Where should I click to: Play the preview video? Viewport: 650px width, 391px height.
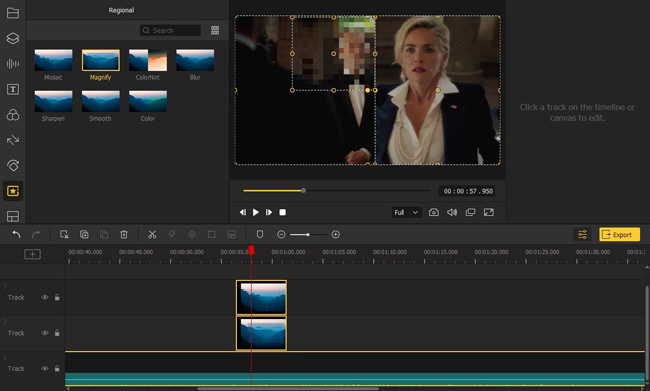256,212
